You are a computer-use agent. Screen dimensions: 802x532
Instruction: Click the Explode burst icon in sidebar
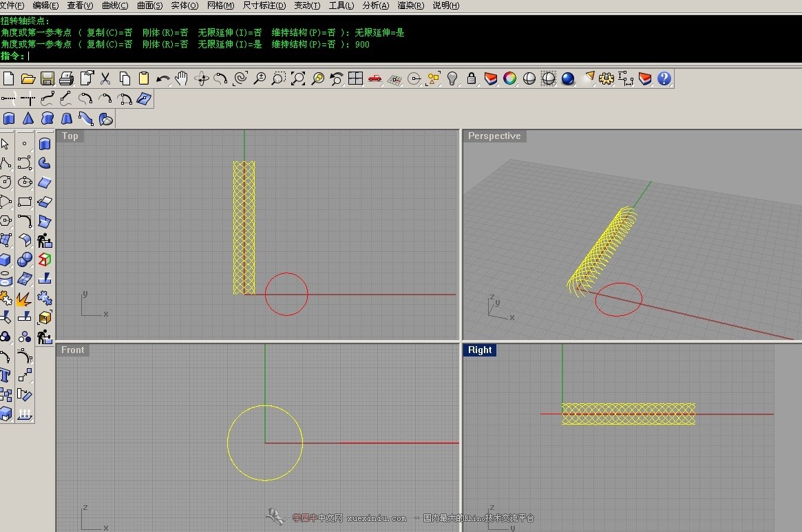click(24, 299)
